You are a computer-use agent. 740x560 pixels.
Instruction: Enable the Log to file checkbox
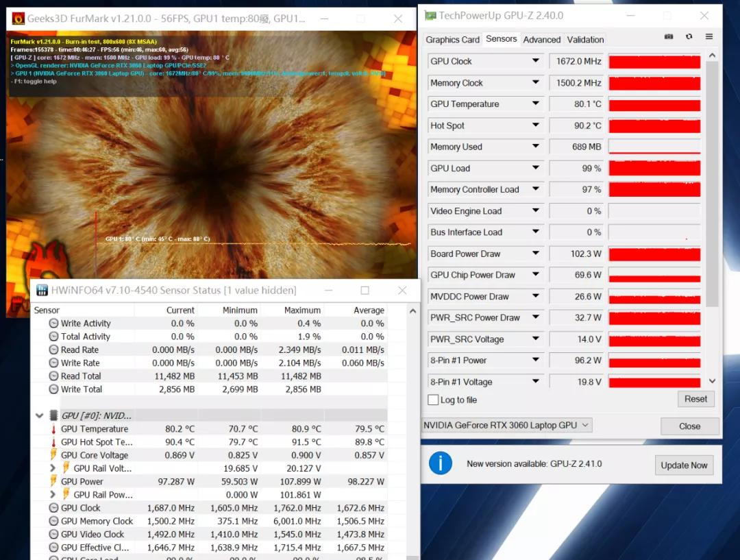433,400
